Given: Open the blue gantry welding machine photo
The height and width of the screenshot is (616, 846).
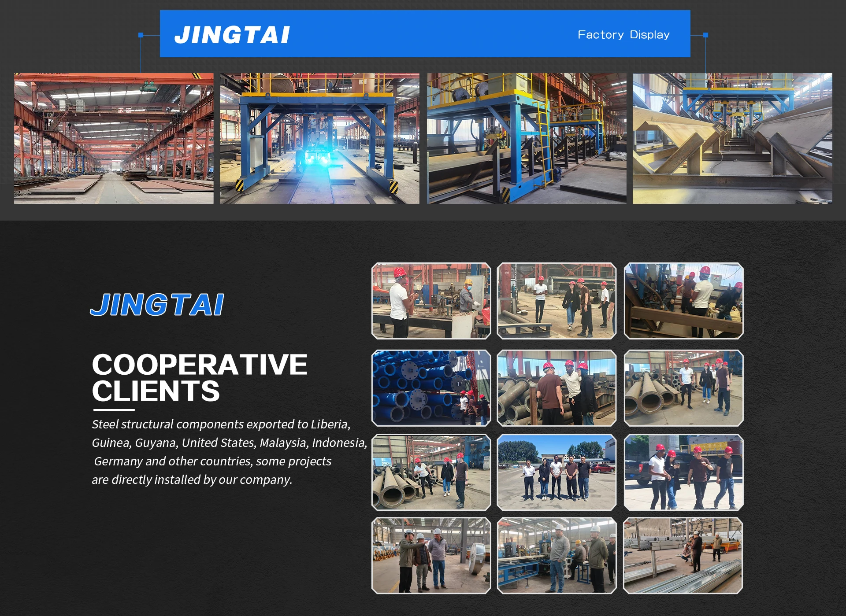Looking at the screenshot, I should pyautogui.click(x=319, y=138).
